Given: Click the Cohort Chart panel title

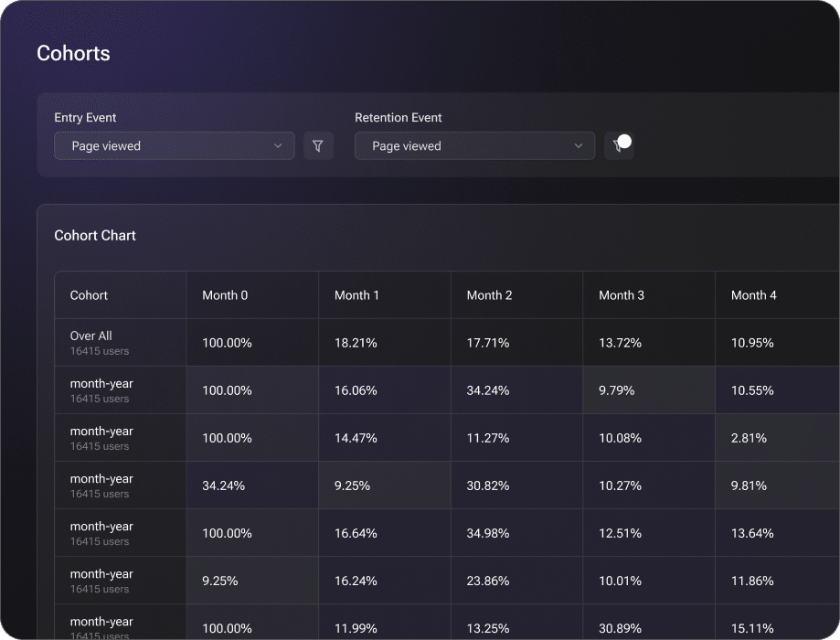Looking at the screenshot, I should [x=95, y=235].
